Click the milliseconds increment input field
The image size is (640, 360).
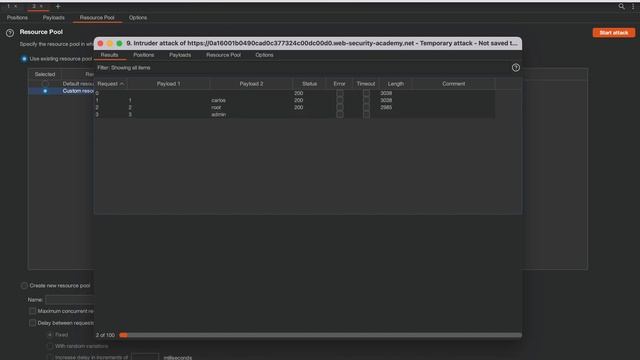tap(145, 357)
